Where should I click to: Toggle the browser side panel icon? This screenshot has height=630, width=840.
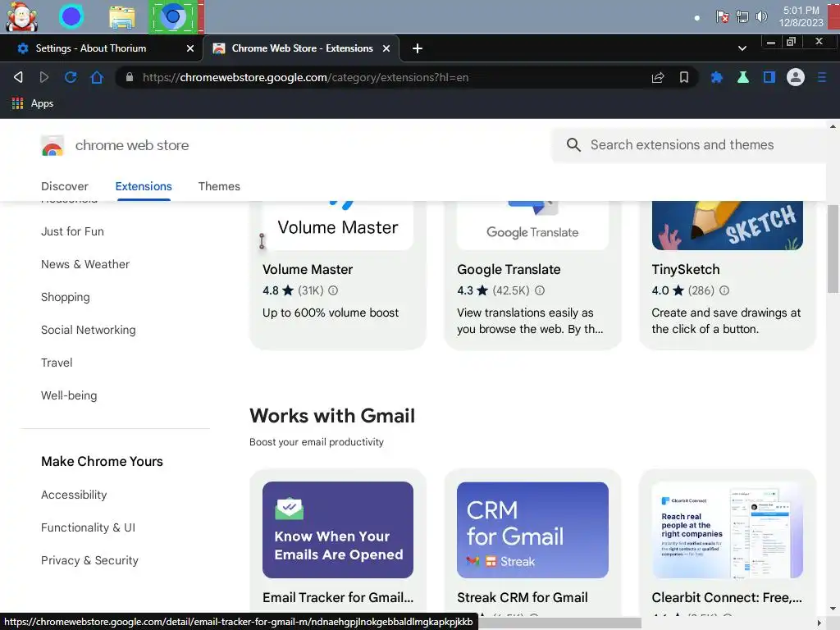[x=769, y=77]
